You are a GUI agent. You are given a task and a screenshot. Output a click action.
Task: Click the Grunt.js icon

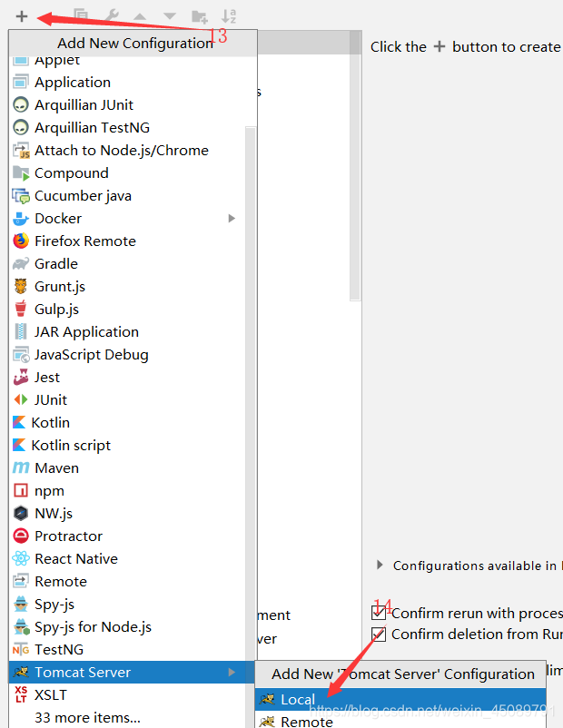[21, 287]
